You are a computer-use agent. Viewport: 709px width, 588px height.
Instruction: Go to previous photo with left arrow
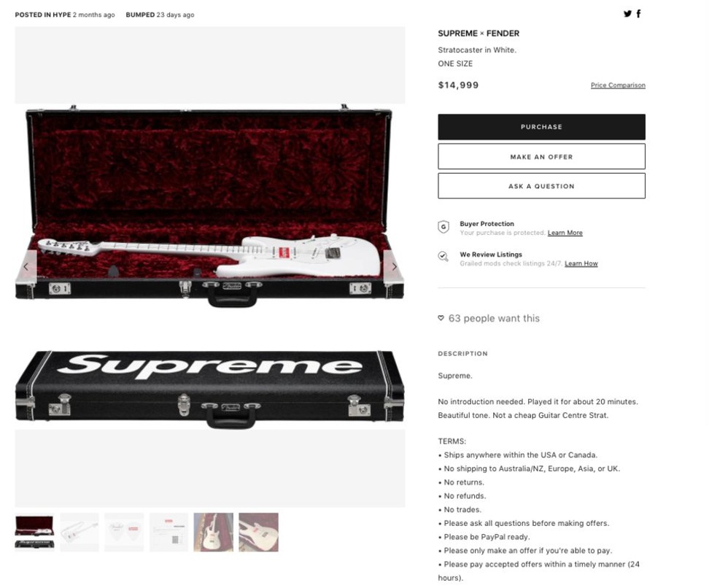[26, 266]
